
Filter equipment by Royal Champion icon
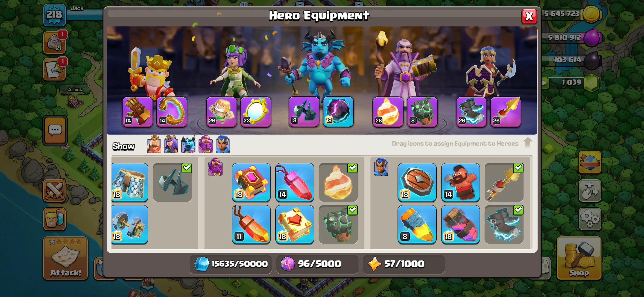(x=223, y=144)
